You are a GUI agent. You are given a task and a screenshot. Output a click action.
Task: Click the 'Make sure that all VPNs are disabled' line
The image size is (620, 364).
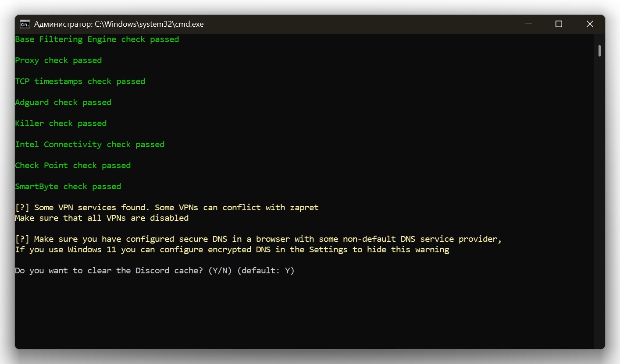(102, 218)
